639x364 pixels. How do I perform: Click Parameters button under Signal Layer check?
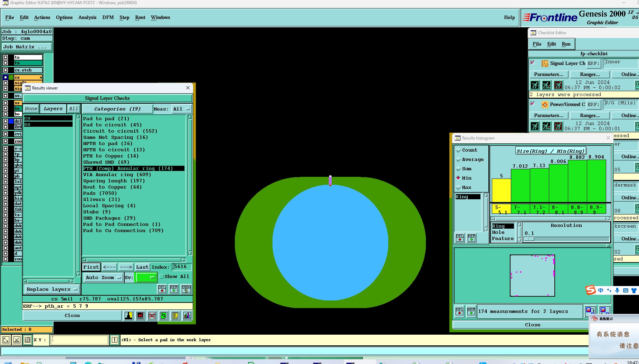(x=549, y=75)
